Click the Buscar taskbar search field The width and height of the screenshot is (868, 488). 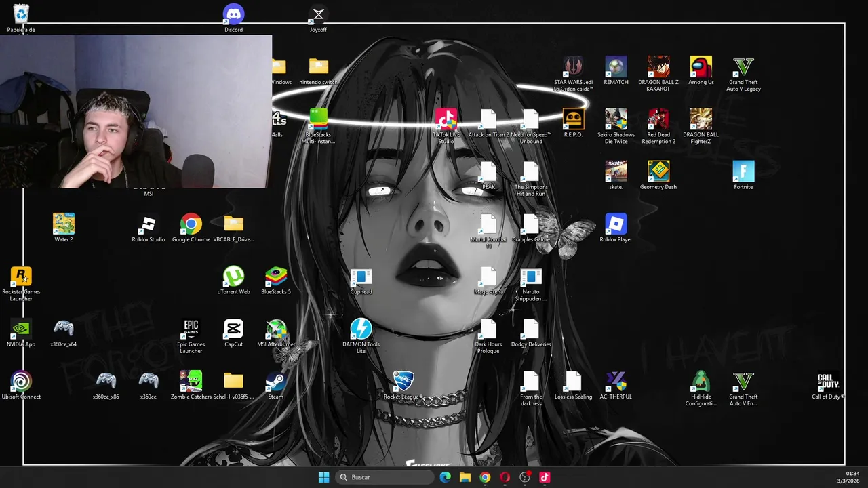[384, 477]
